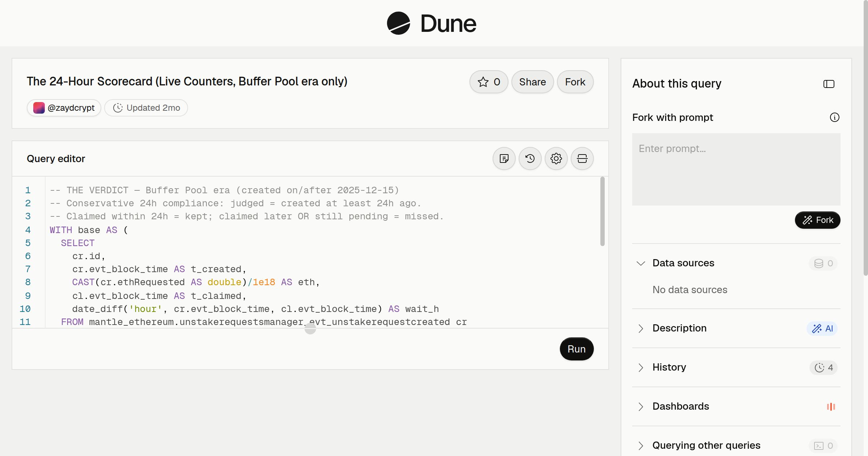Click the History count badge 4

(824, 368)
